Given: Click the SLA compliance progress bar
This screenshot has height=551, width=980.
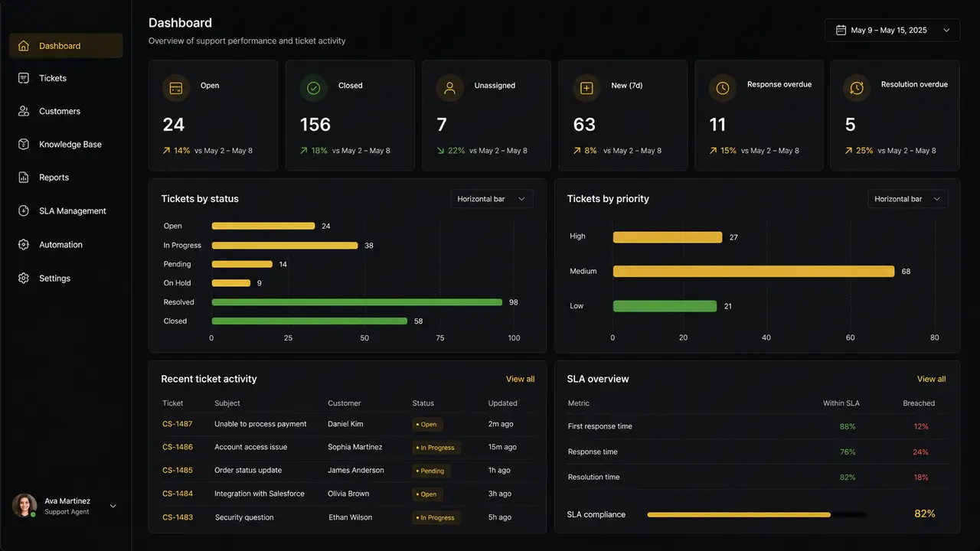Looking at the screenshot, I should [x=757, y=515].
